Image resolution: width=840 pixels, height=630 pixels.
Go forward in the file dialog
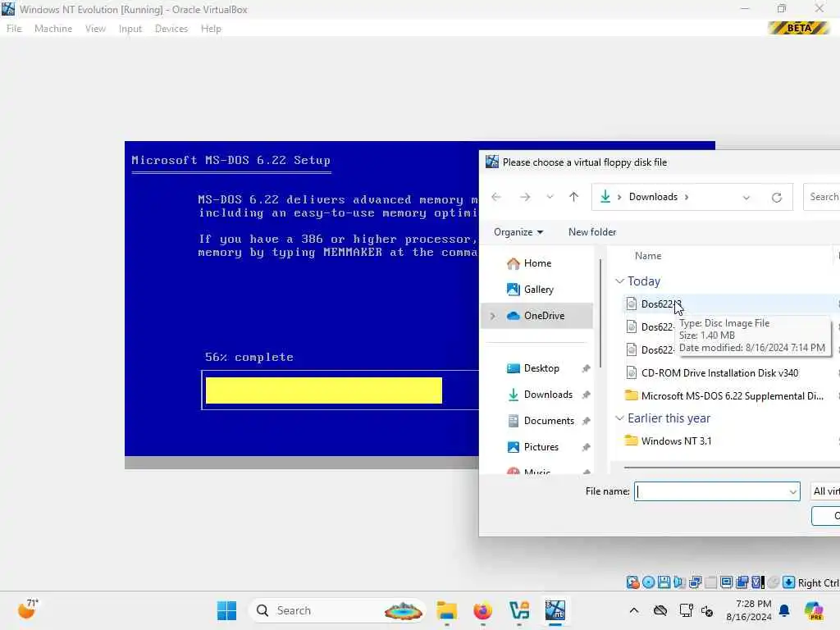(x=525, y=197)
